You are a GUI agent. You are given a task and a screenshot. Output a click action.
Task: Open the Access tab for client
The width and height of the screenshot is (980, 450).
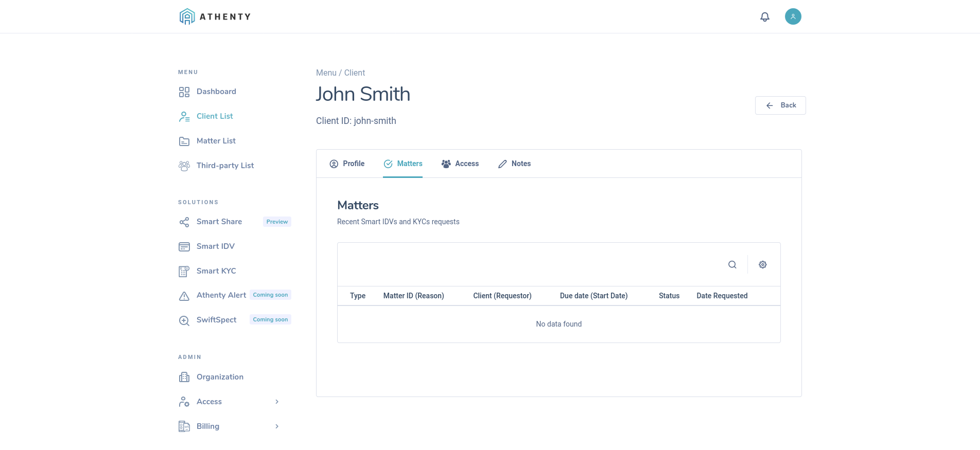[x=460, y=164]
